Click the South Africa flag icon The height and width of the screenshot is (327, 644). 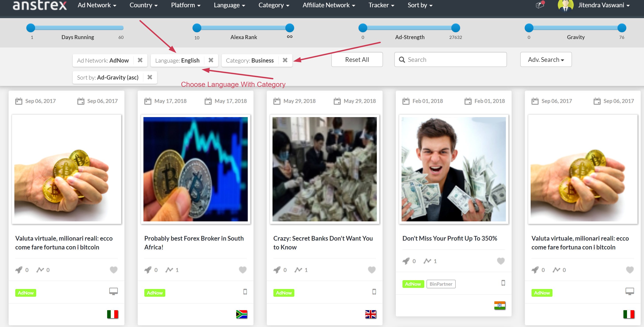point(242,314)
